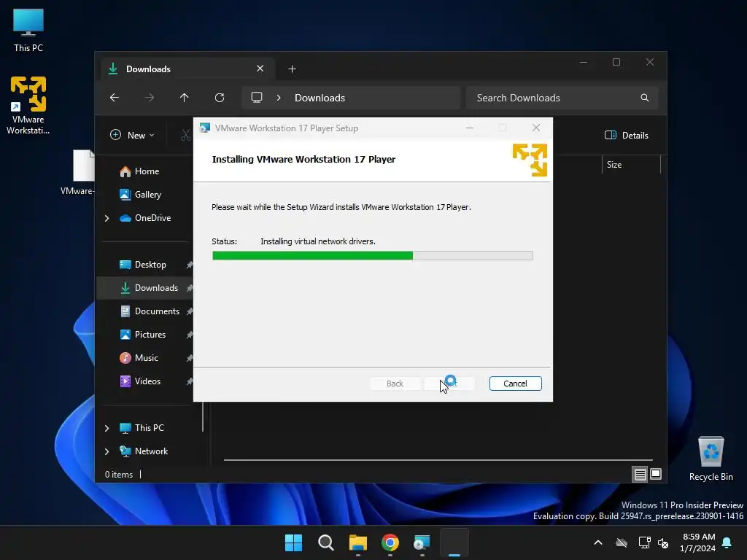747x560 pixels.
Task: Expand the address bar chevron before Downloads
Action: (x=279, y=98)
